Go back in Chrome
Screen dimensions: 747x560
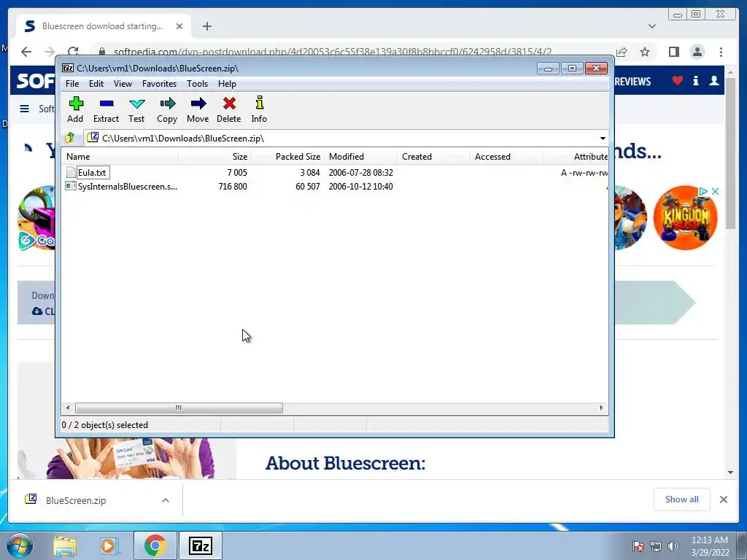pos(26,52)
